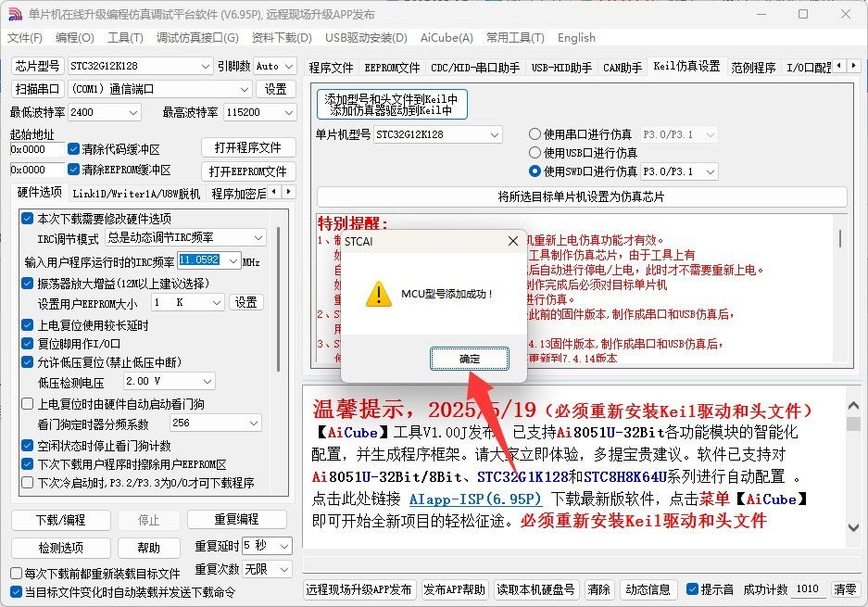The width and height of the screenshot is (868, 607).
Task: Click the 确定 button in STCAI dialog
Action: (x=470, y=359)
